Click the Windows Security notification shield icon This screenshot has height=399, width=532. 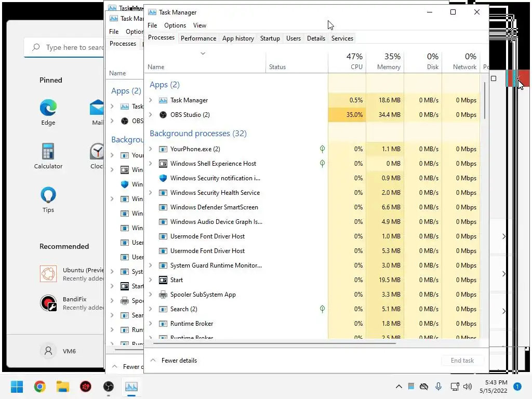(x=163, y=178)
